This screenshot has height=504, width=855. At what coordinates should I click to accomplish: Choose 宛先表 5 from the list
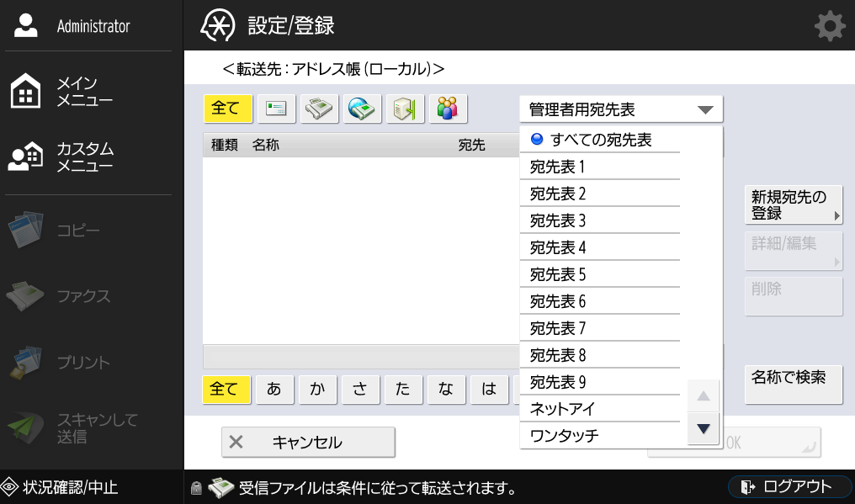(x=599, y=275)
